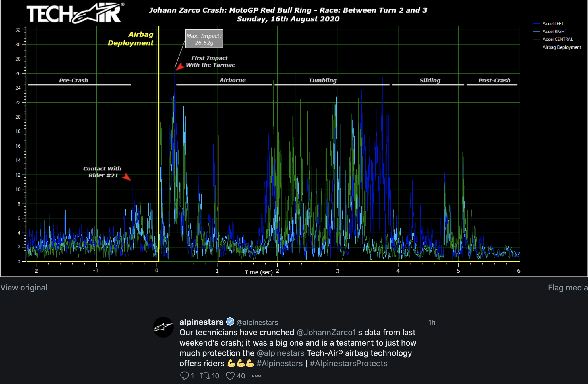Click the Accel LEFT legend entry

548,23
